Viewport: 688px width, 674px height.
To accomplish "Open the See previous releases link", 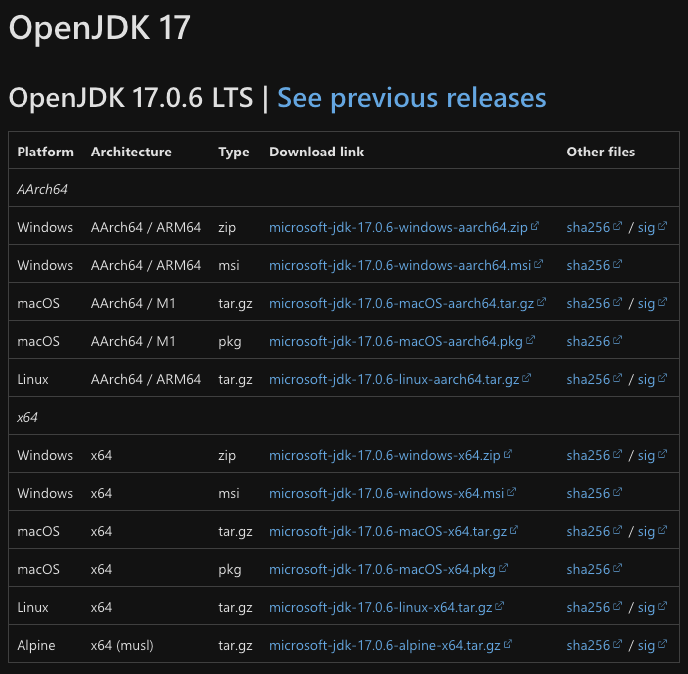I will (x=412, y=97).
